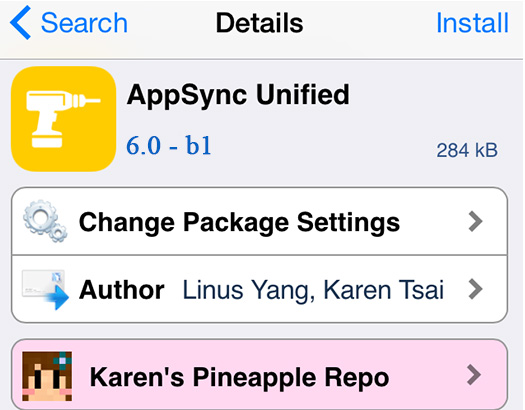Click the blue arrow on envelope icon

coord(57,297)
